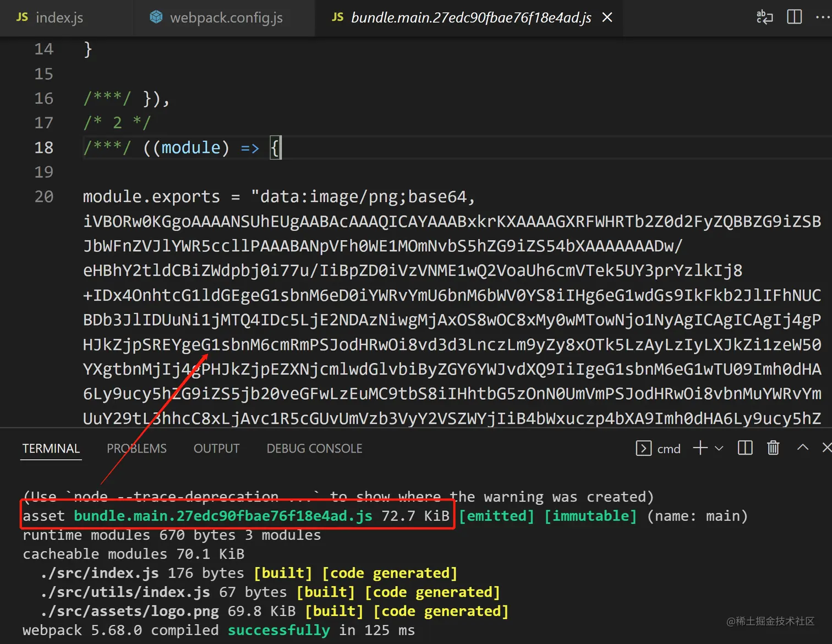The image size is (832, 644).
Task: Click the '[immutable]' label in terminal output
Action: (x=590, y=516)
